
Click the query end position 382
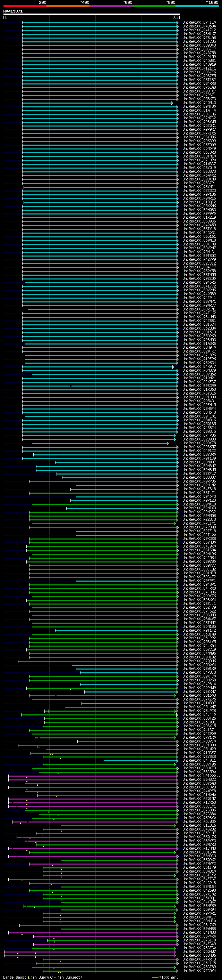click(x=175, y=17)
